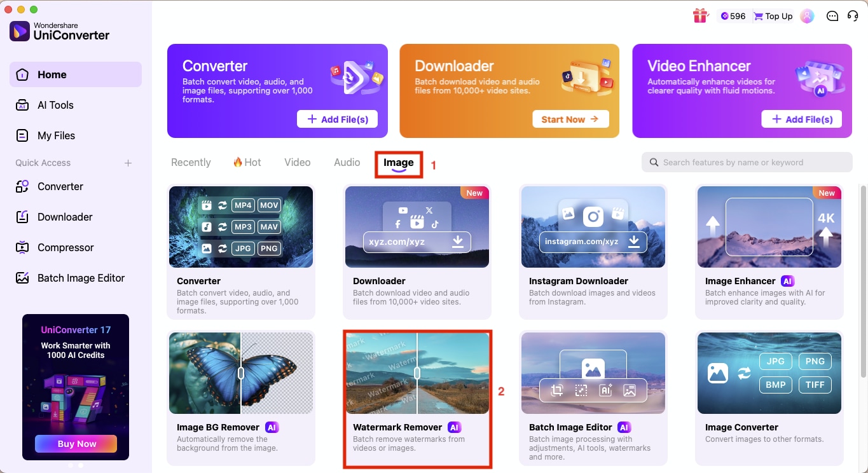This screenshot has width=868, height=473.
Task: Select the Downloader item in the sidebar
Action: coord(64,217)
